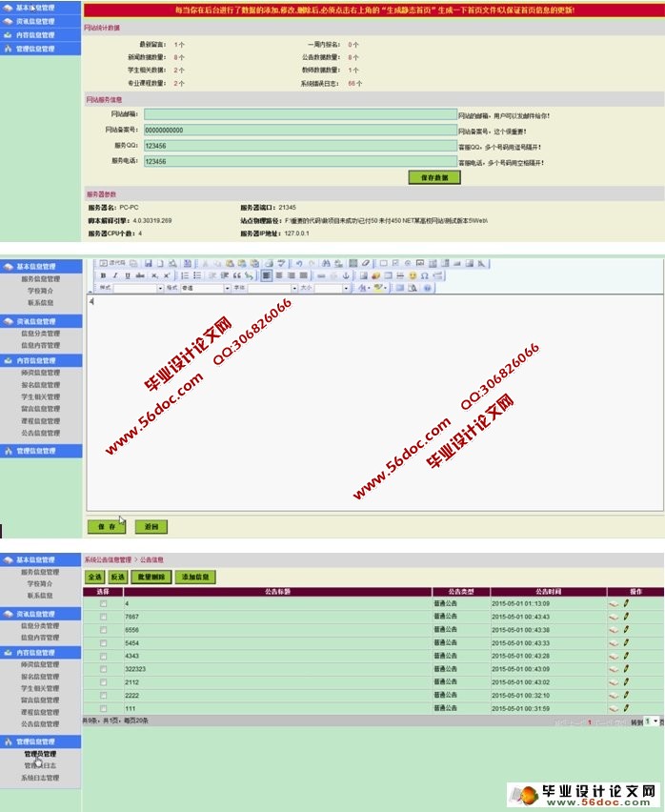Apply Bold formatting in the editor

coord(103,275)
